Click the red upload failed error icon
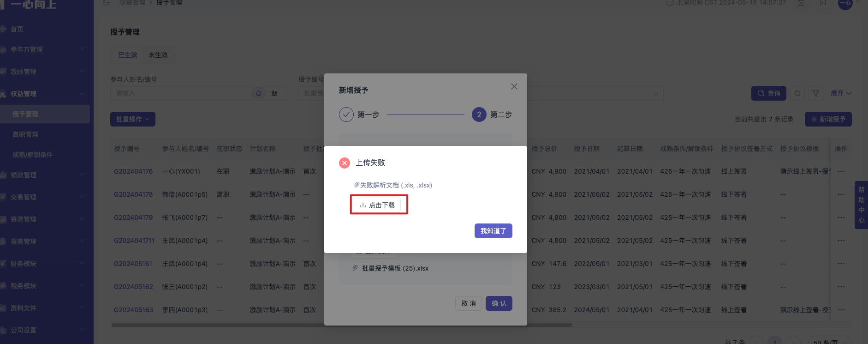This screenshot has width=868, height=344. tap(345, 163)
